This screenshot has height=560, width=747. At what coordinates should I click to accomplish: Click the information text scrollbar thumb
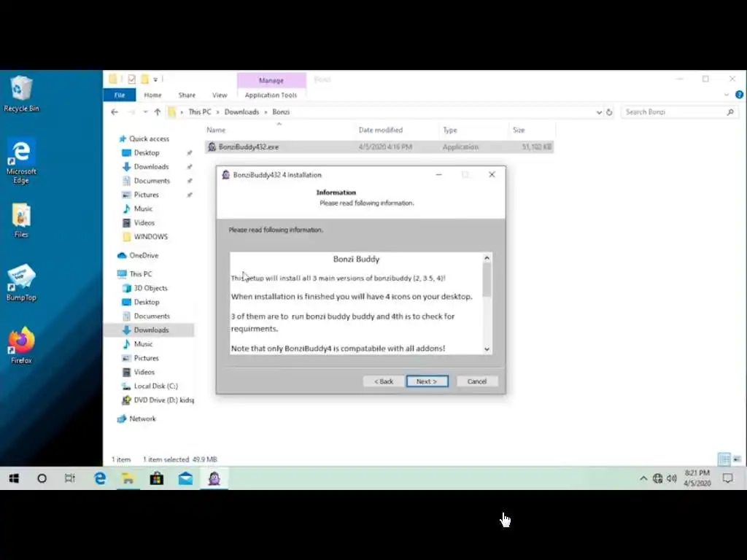coord(487,280)
